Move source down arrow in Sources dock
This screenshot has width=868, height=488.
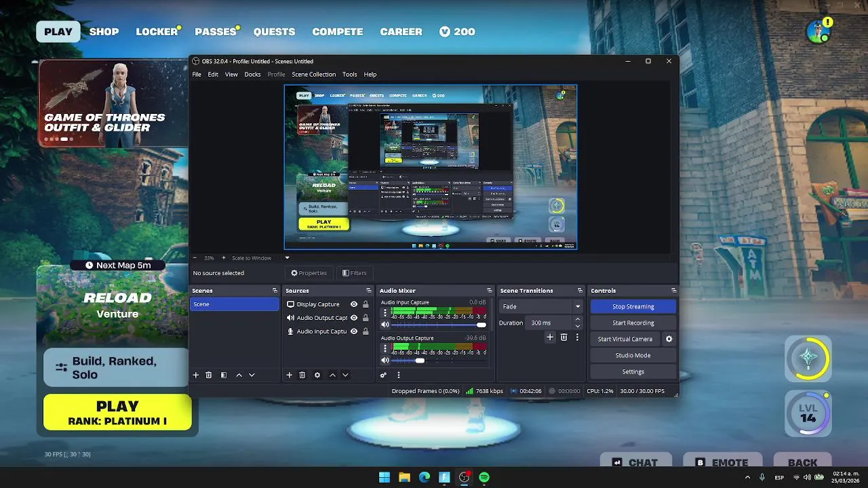pyautogui.click(x=345, y=375)
